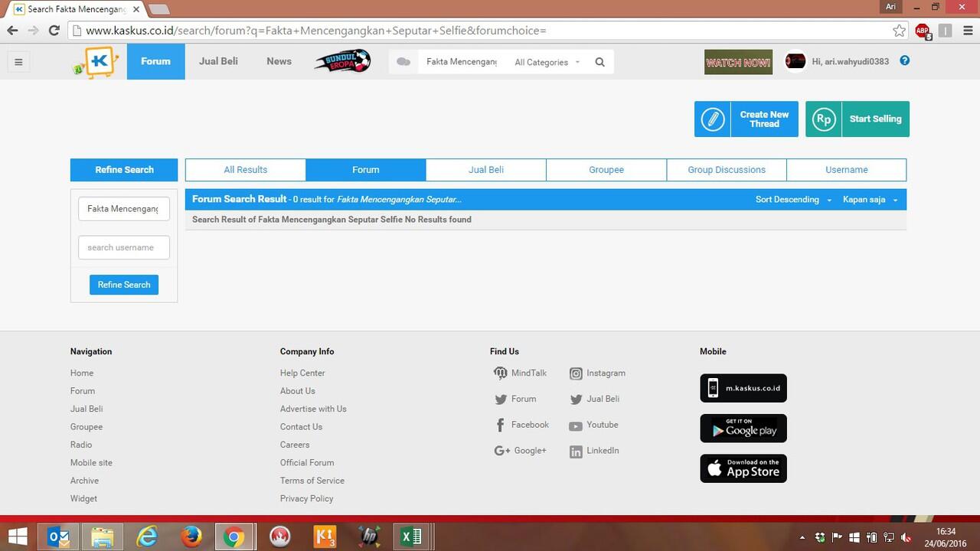Click the blue help question mark icon
980x551 pixels.
[905, 60]
